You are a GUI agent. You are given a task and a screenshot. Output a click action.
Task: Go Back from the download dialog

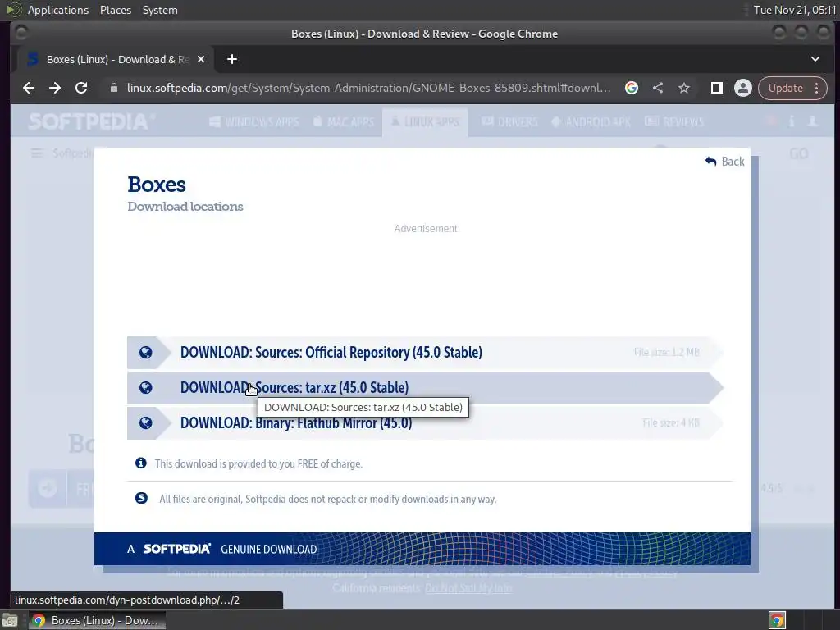click(x=725, y=162)
